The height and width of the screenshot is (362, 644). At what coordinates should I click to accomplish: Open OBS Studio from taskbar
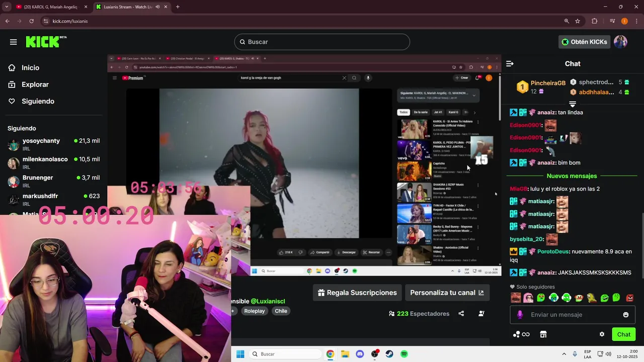(375, 354)
